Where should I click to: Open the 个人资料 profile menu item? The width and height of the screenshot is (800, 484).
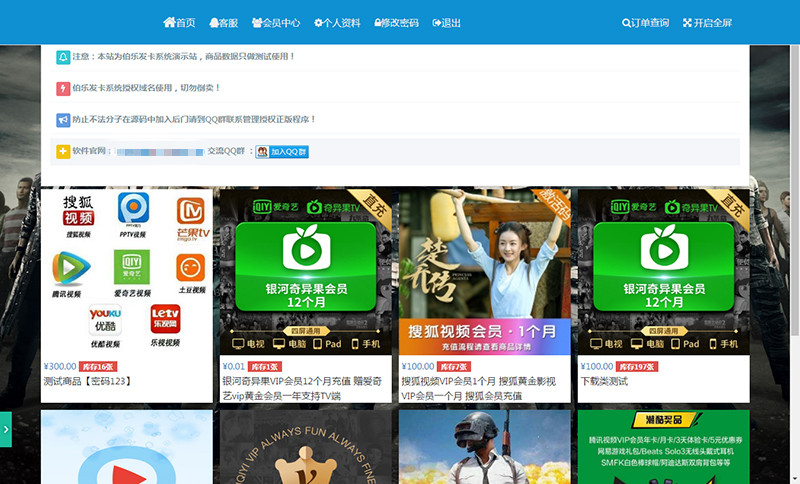click(337, 23)
